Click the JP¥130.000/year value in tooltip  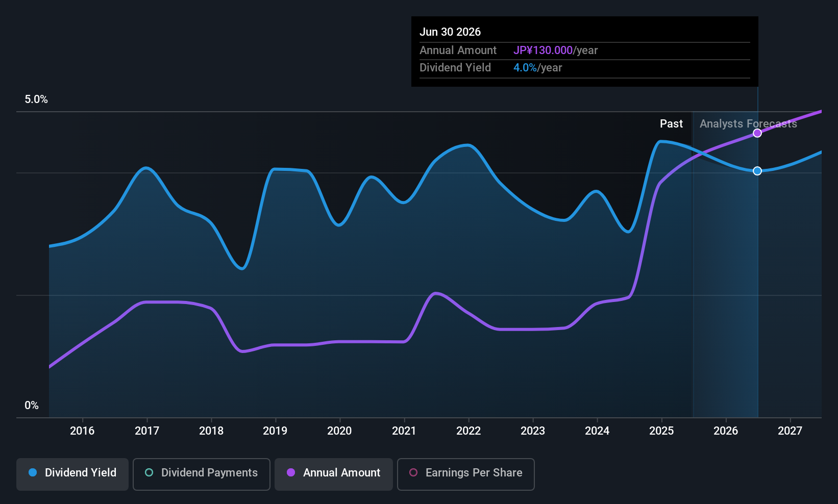tap(555, 51)
